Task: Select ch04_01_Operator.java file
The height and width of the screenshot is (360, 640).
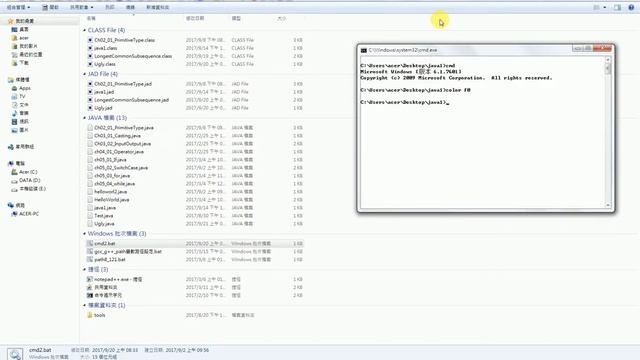Action: tap(119, 152)
